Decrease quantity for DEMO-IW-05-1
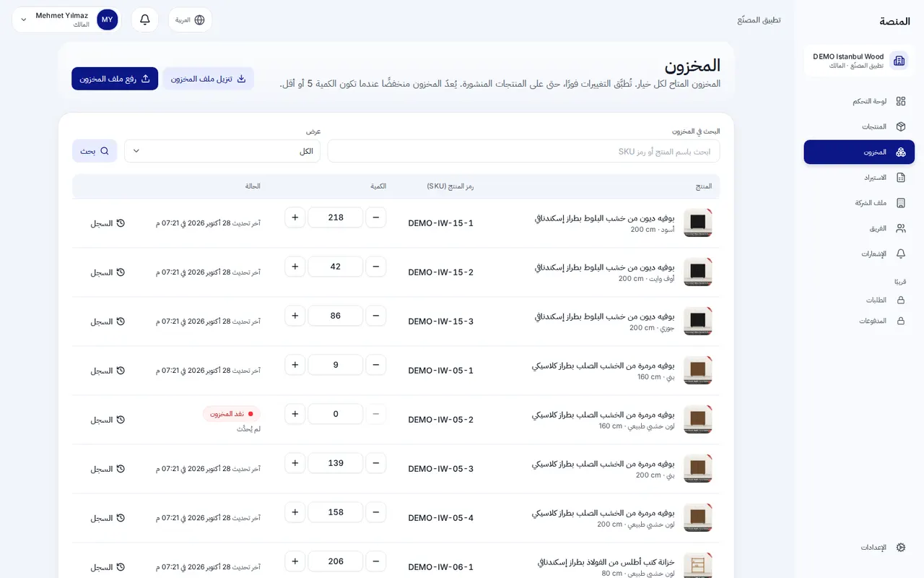924x578 pixels. [x=375, y=365]
